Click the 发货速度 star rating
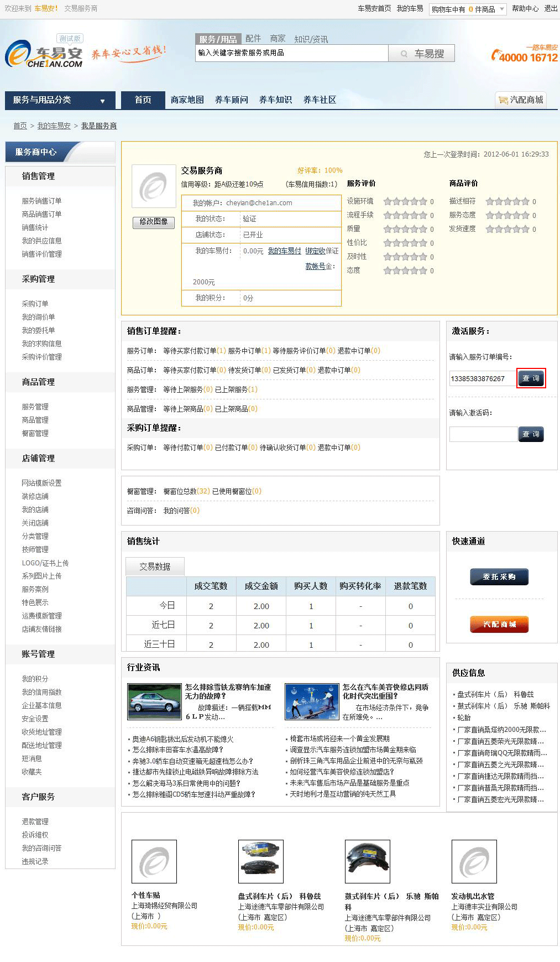 coord(507,230)
